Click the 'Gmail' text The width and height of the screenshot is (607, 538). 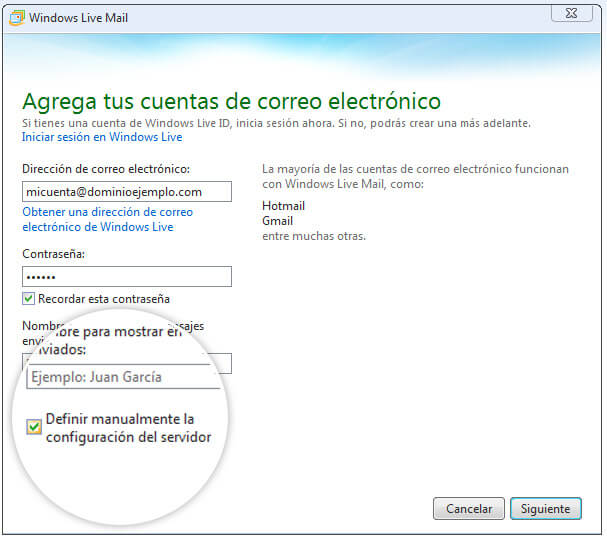coord(278,221)
